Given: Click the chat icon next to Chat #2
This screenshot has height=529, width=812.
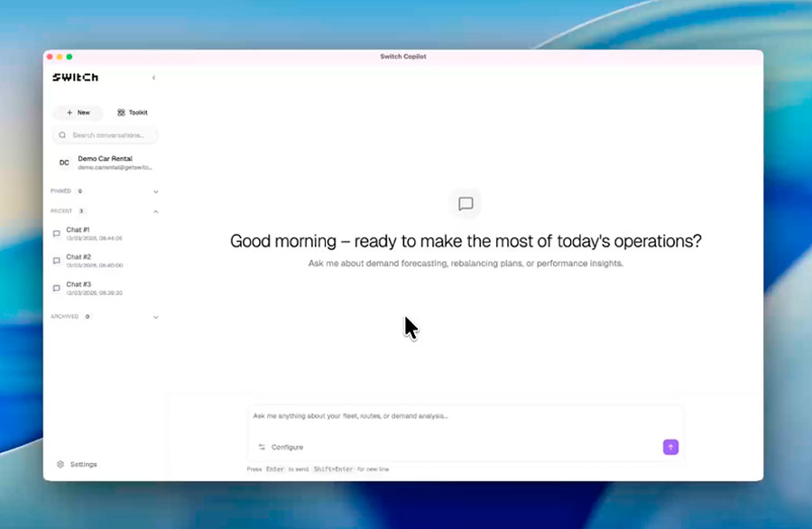Looking at the screenshot, I should (x=56, y=262).
